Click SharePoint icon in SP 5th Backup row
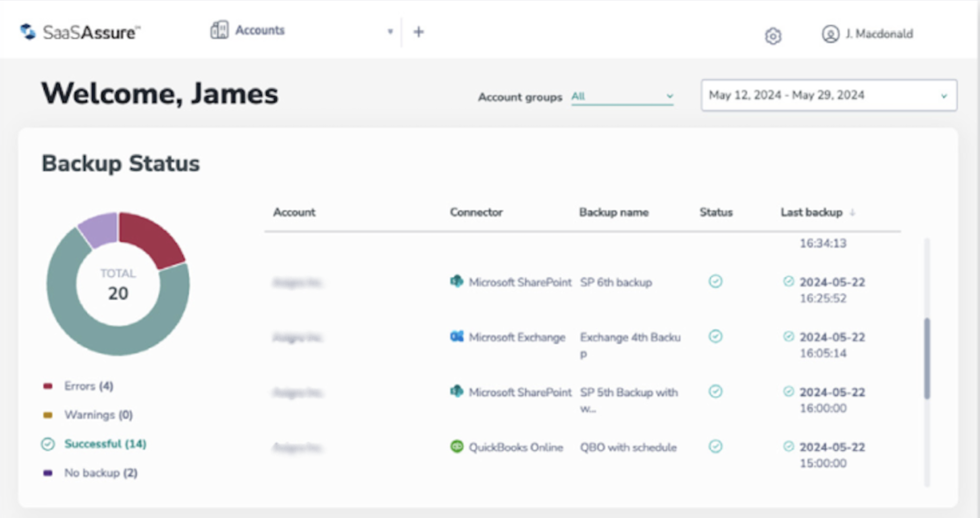 click(456, 391)
